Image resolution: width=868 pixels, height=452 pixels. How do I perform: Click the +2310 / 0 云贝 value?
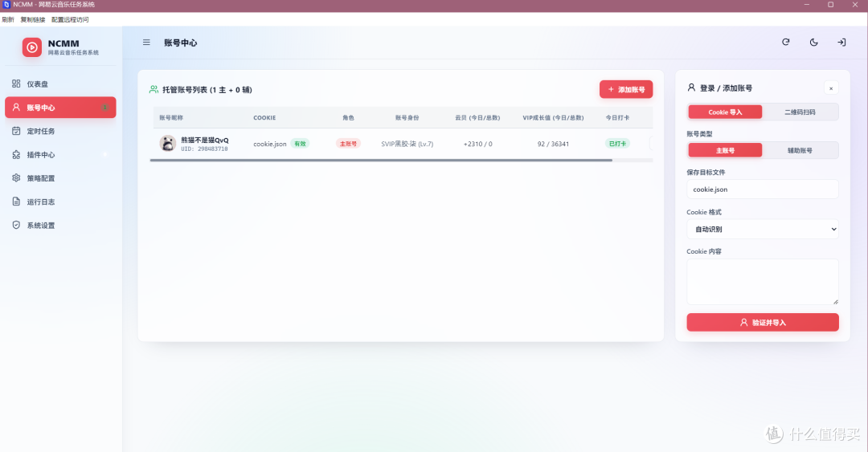(477, 144)
